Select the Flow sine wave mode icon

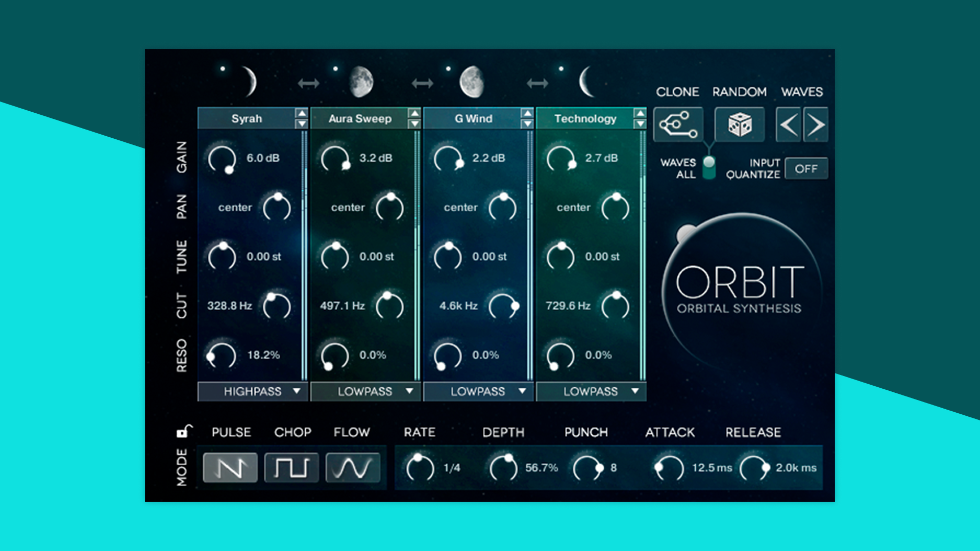(352, 468)
